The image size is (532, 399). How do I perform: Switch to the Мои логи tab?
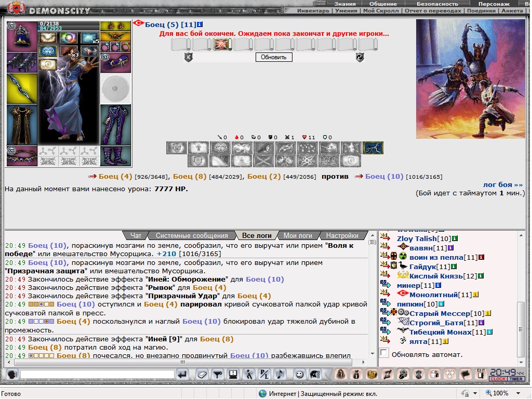point(298,235)
